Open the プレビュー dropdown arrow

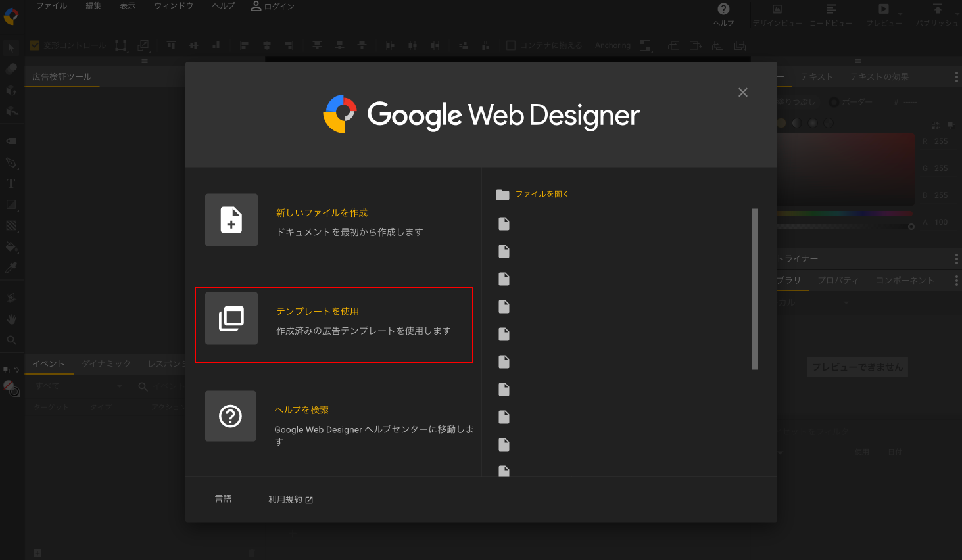click(900, 14)
